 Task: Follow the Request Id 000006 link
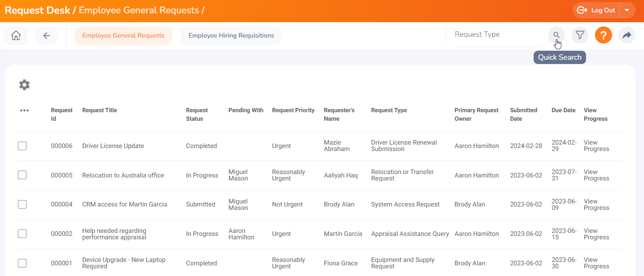tap(62, 145)
